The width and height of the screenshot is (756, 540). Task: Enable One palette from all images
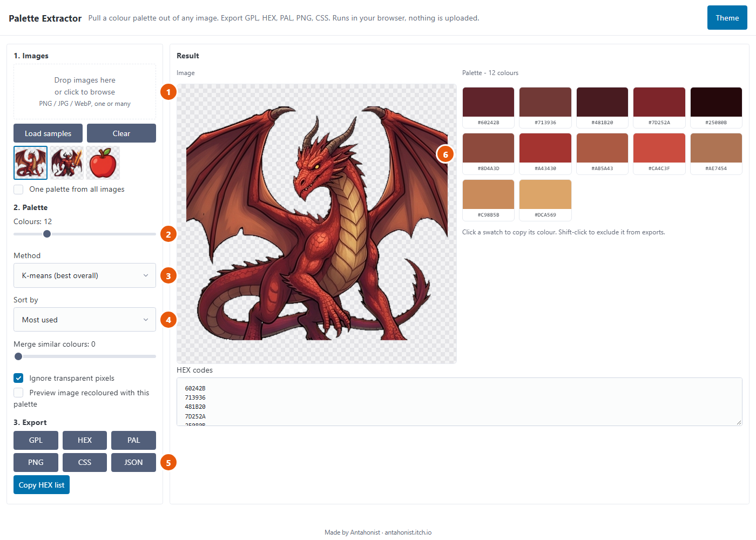pyautogui.click(x=18, y=190)
